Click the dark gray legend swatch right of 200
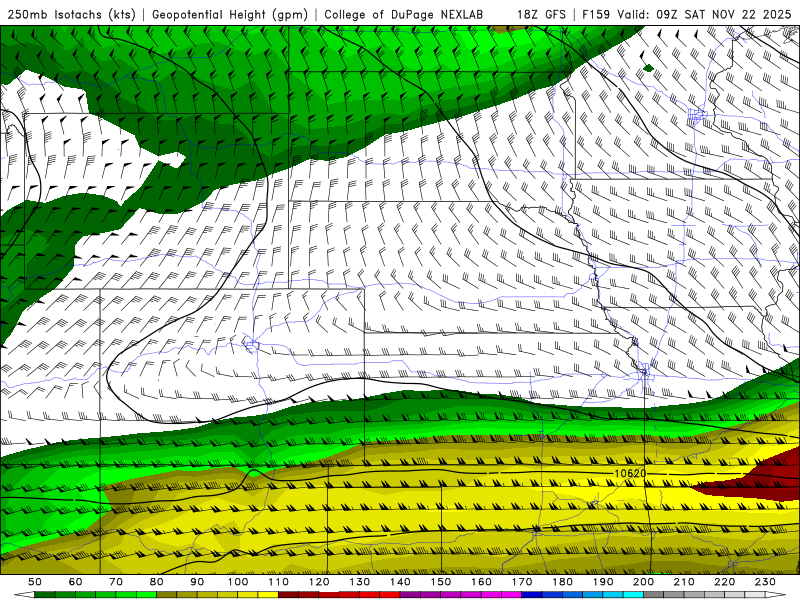 (654, 595)
